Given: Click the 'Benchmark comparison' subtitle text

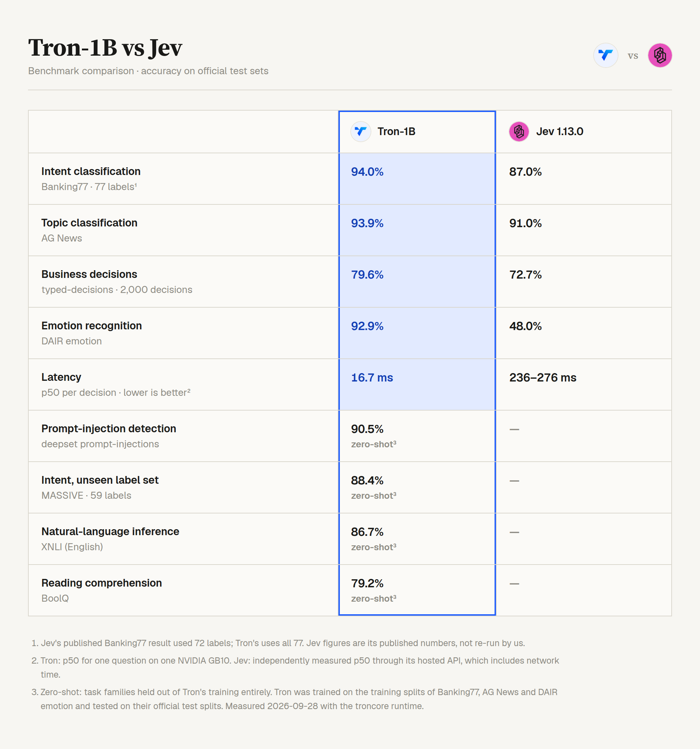Looking at the screenshot, I should tap(81, 71).
